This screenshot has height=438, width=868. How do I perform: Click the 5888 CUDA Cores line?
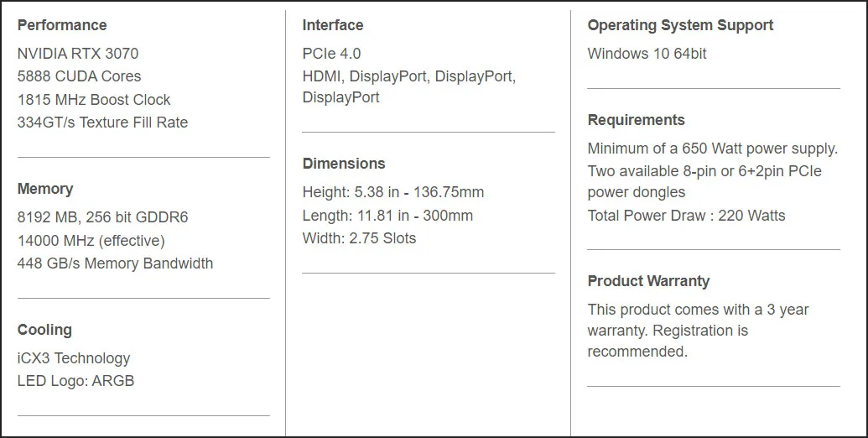point(79,76)
